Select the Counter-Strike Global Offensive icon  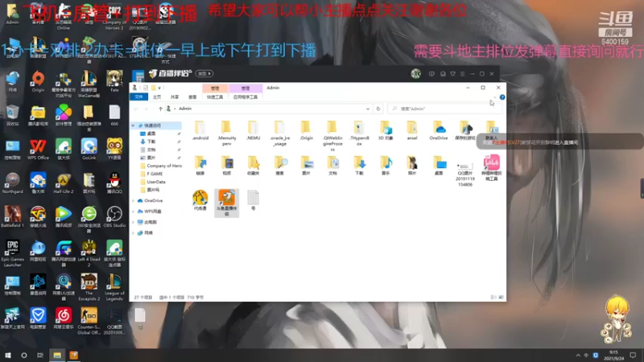coord(89,321)
